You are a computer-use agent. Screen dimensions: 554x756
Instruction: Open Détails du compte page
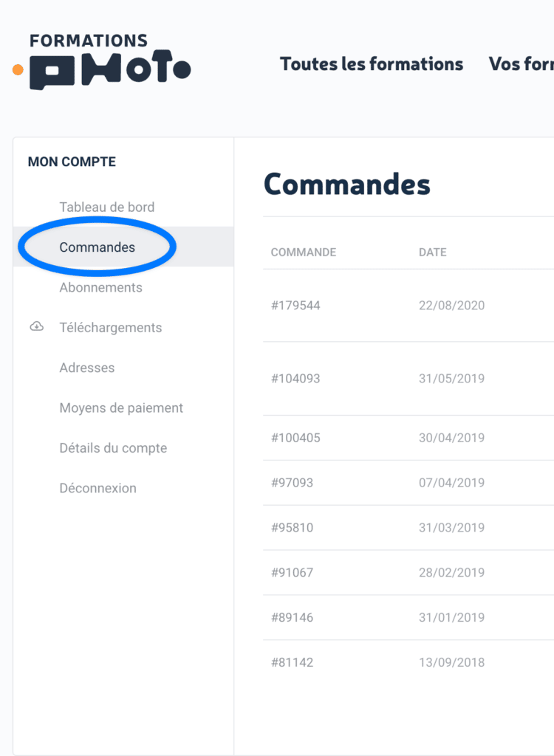(x=113, y=448)
